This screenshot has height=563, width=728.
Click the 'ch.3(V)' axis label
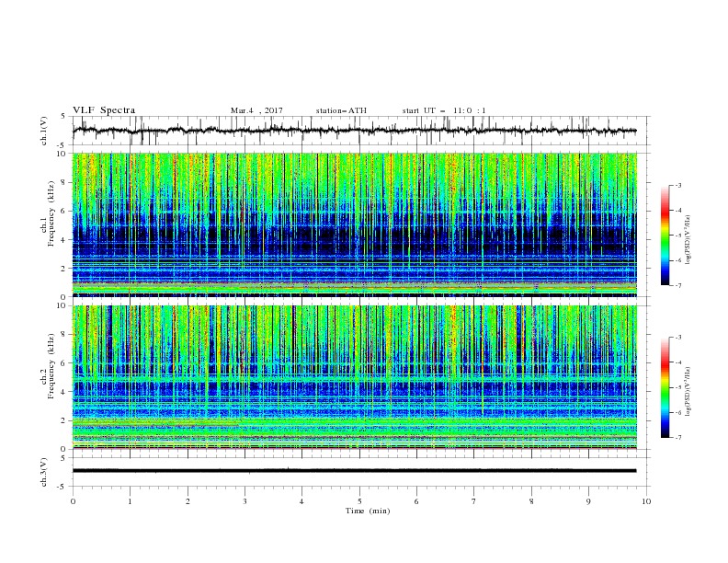[x=43, y=472]
